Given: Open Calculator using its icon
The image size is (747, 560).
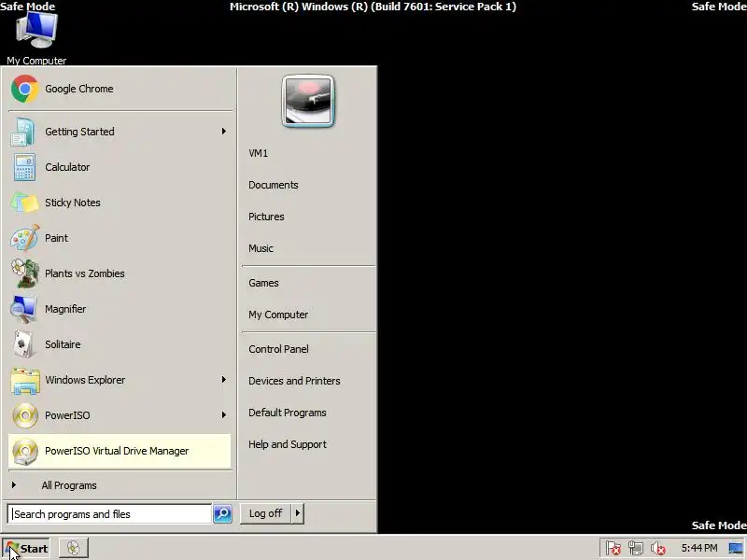Looking at the screenshot, I should [x=24, y=167].
